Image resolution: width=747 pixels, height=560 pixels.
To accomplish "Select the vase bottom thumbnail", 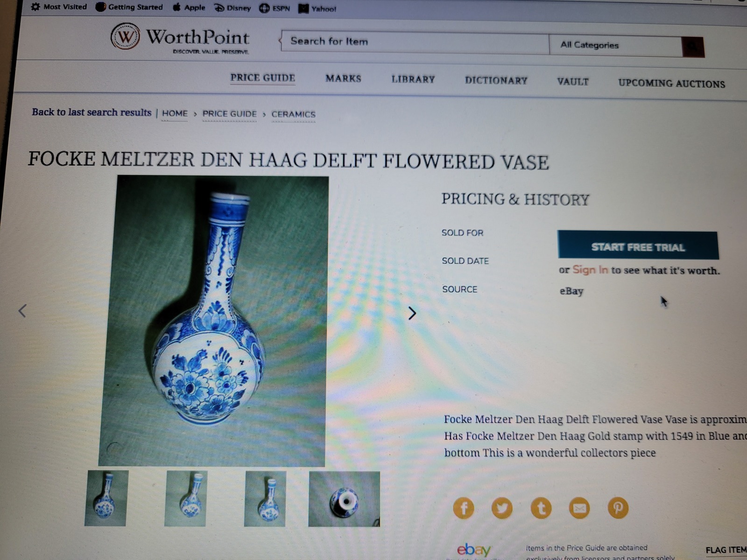I will pyautogui.click(x=344, y=499).
